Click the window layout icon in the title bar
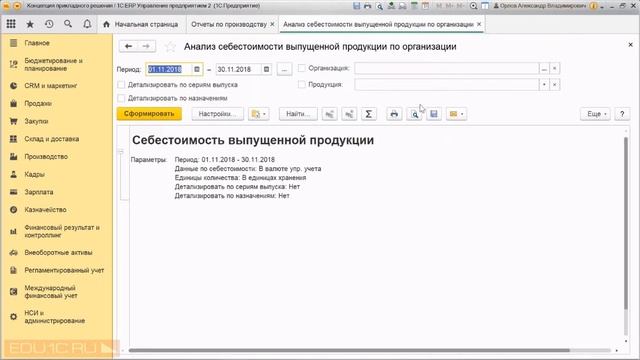The image size is (640, 360). tap(485, 6)
